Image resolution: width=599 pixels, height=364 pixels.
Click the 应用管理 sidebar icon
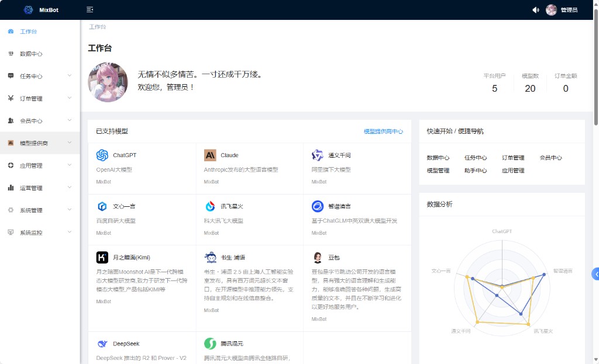pyautogui.click(x=11, y=165)
